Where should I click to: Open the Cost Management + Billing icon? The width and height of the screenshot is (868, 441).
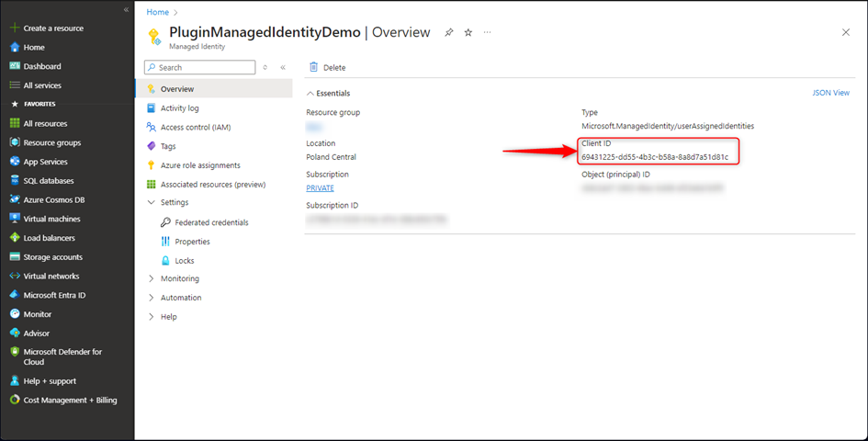point(15,400)
